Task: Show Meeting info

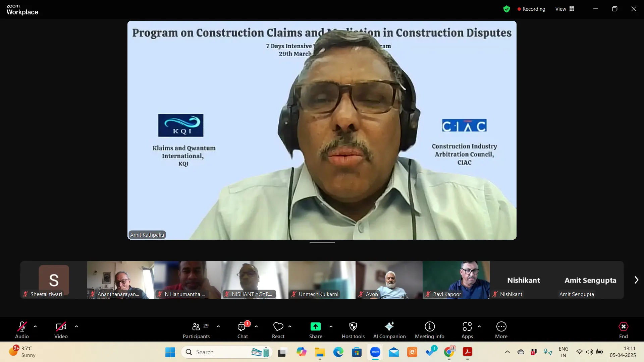Action: point(430,330)
